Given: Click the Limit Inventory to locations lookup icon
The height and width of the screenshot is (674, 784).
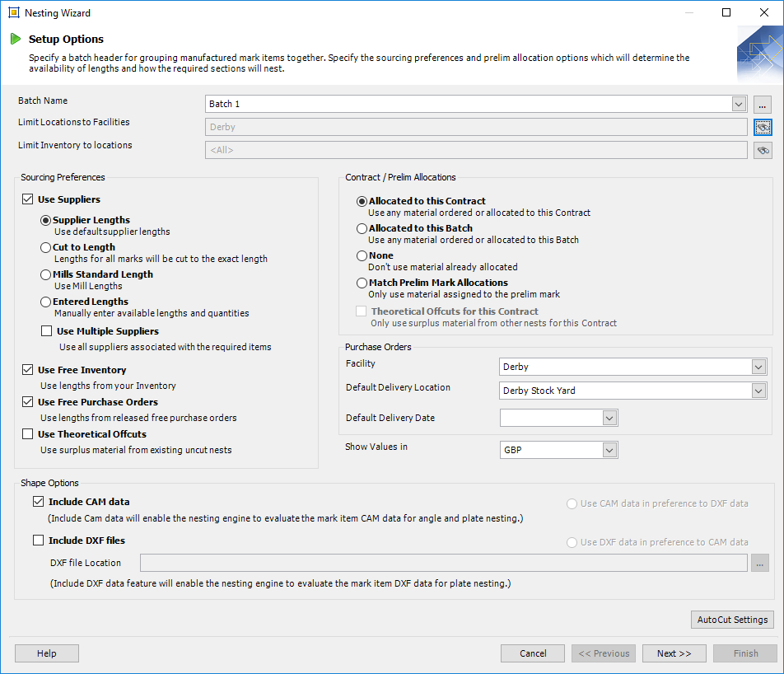Looking at the screenshot, I should [x=763, y=150].
